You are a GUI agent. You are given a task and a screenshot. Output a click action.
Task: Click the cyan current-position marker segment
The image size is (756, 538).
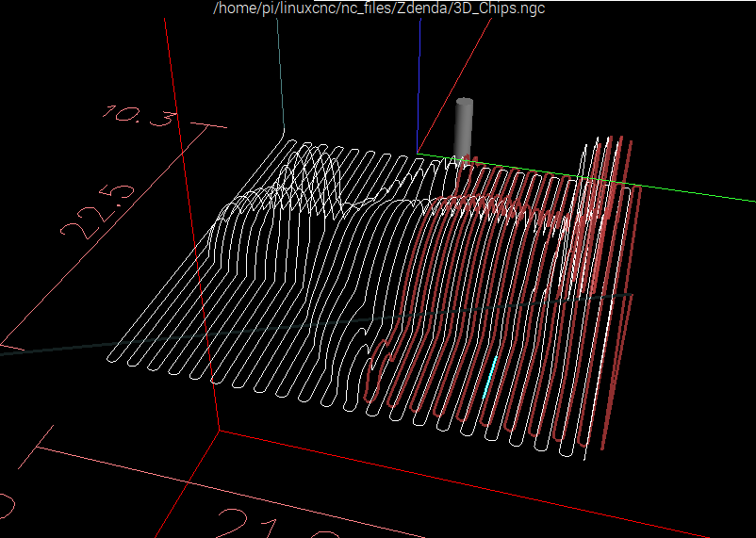[488, 377]
